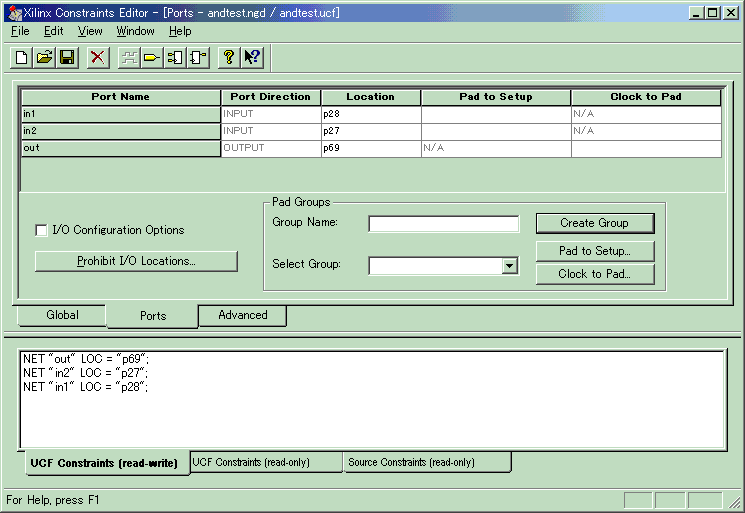Click the OUTPUT direction cell
Image resolution: width=745 pixels, height=513 pixels.
pos(271,148)
